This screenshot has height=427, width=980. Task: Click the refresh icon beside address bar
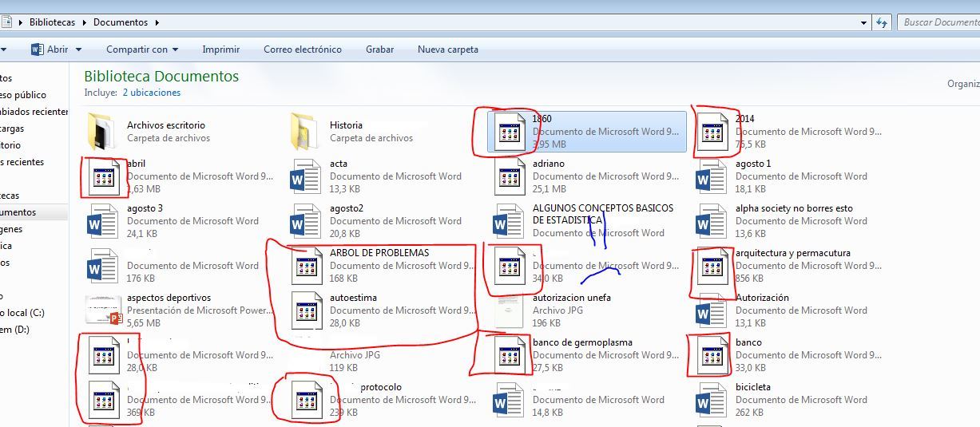point(882,22)
